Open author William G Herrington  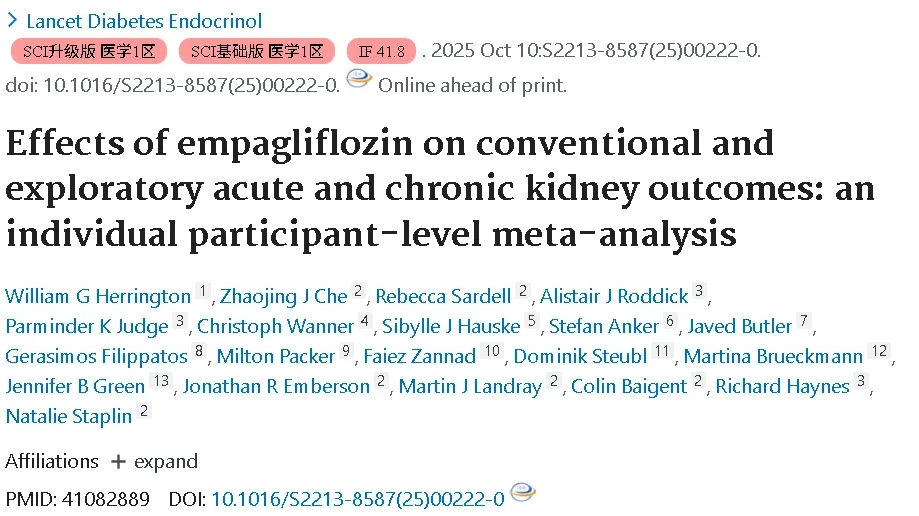tap(98, 296)
